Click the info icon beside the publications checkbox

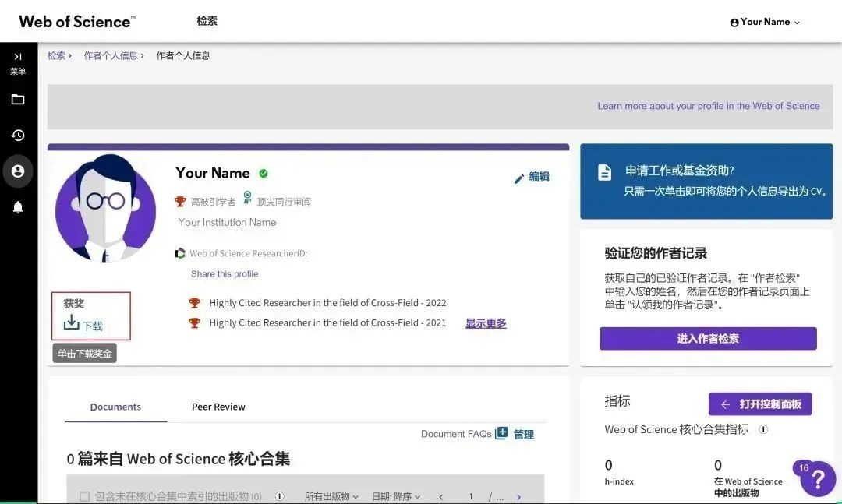[279, 496]
